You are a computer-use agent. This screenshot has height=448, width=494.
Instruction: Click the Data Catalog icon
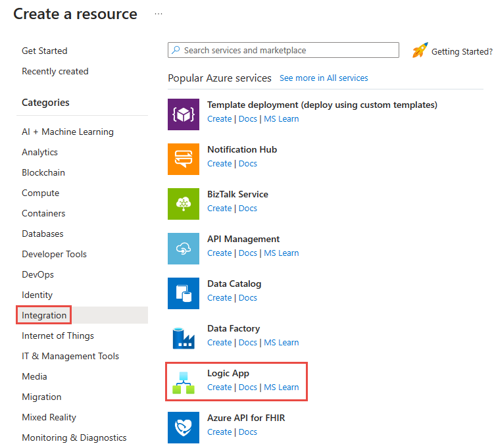point(184,293)
